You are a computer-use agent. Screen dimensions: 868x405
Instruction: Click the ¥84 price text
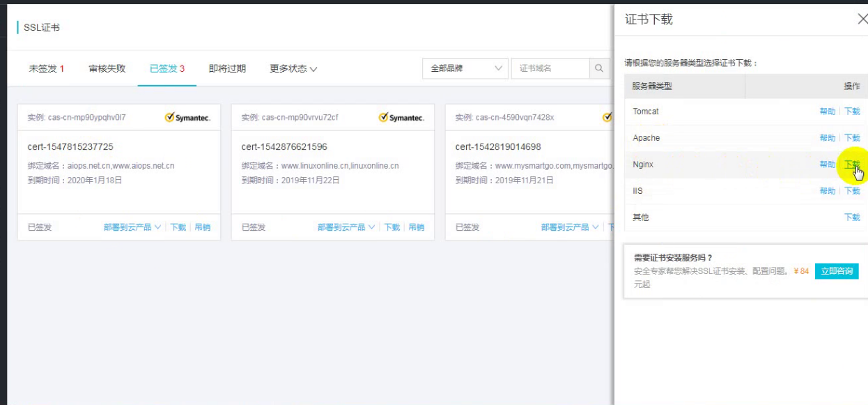click(801, 271)
